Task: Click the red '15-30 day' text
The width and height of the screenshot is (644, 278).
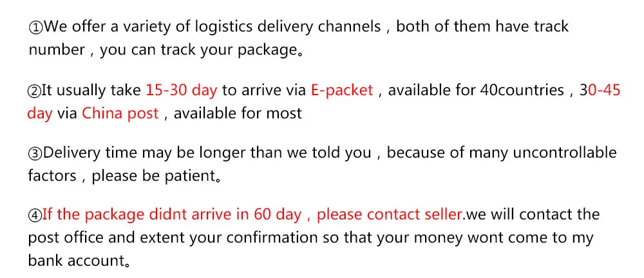Action: (x=181, y=90)
